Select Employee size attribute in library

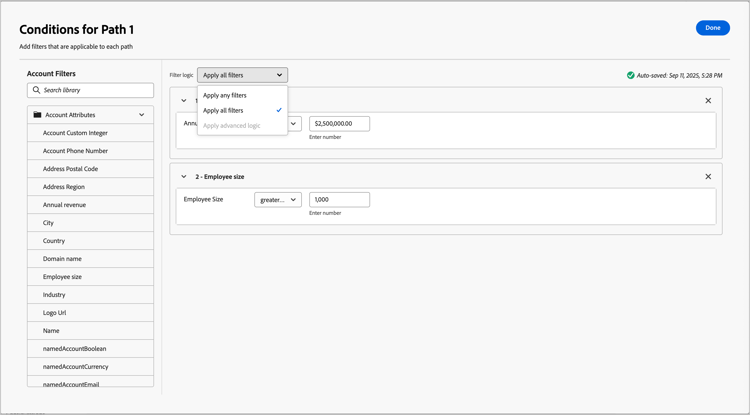tap(90, 277)
